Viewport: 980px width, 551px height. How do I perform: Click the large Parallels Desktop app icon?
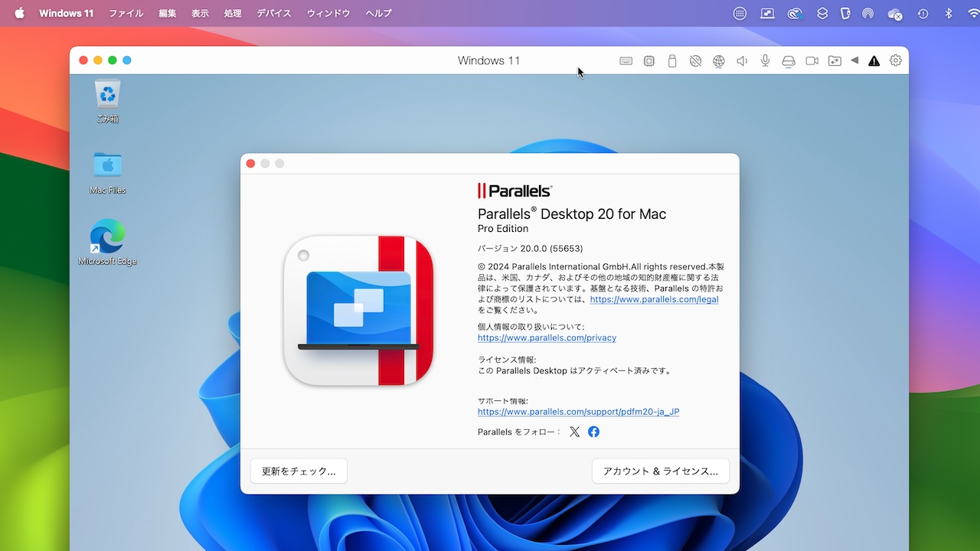358,310
